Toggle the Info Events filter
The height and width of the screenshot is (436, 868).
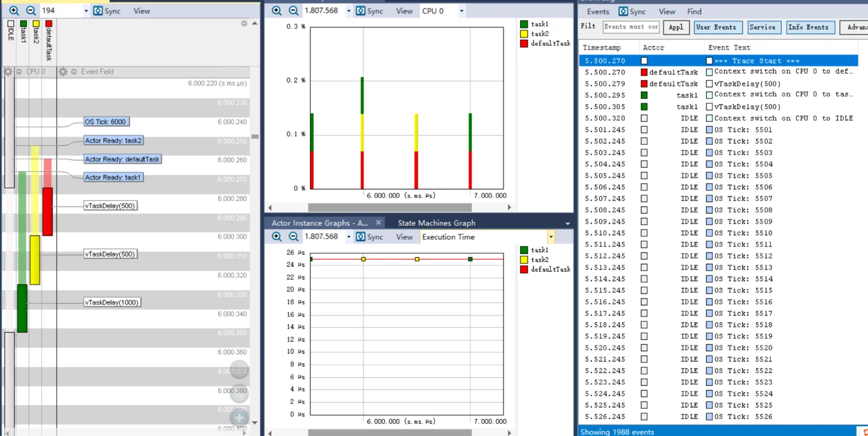pyautogui.click(x=808, y=27)
